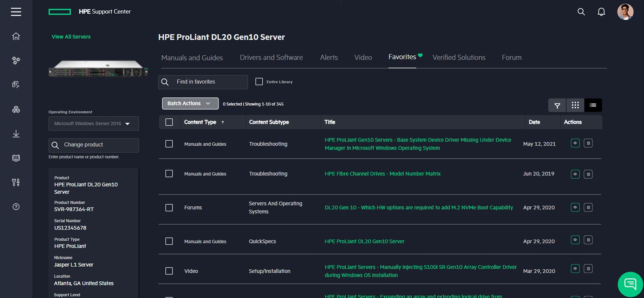Open Fibre Channel Drives Model Number Matrix
The image size is (644, 298).
point(383,174)
